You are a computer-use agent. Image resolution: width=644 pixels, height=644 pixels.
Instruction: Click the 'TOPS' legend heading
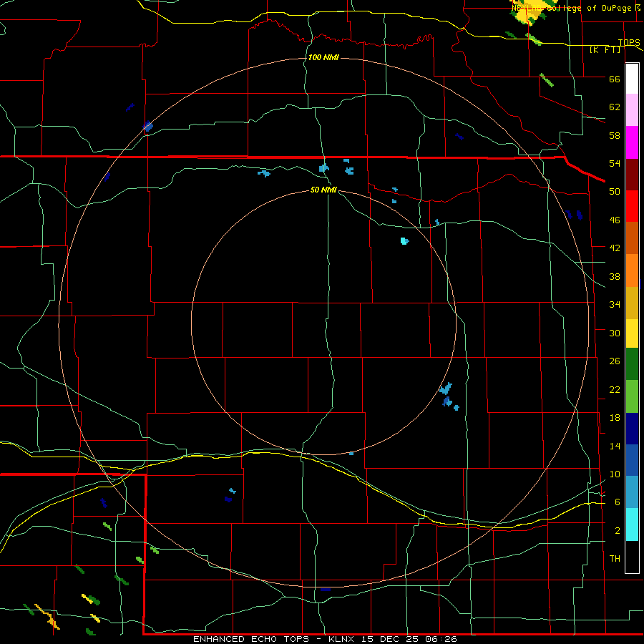[x=629, y=43]
